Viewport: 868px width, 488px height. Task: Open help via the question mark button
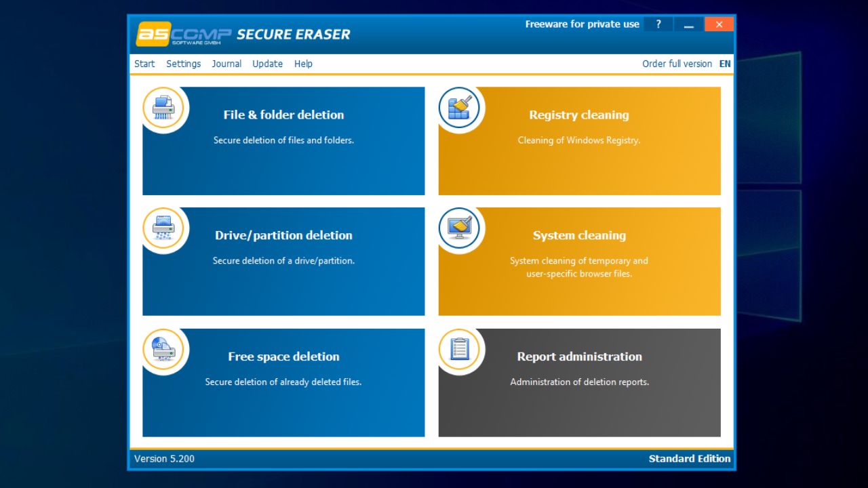658,24
